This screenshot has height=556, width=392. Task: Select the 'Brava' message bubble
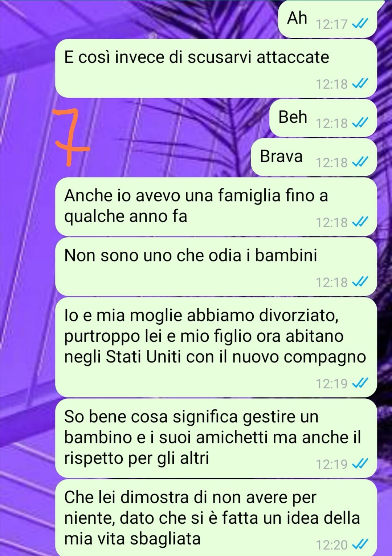point(314,157)
